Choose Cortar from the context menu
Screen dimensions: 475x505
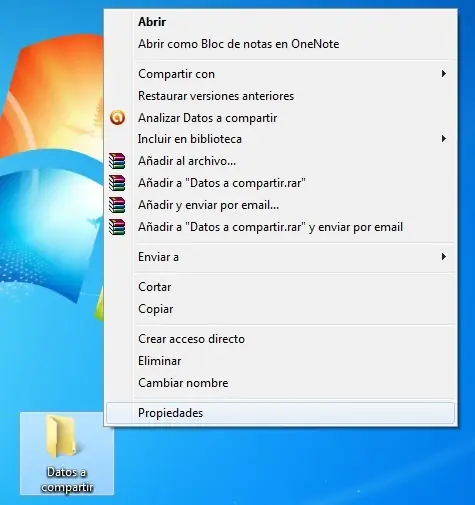click(x=281, y=287)
